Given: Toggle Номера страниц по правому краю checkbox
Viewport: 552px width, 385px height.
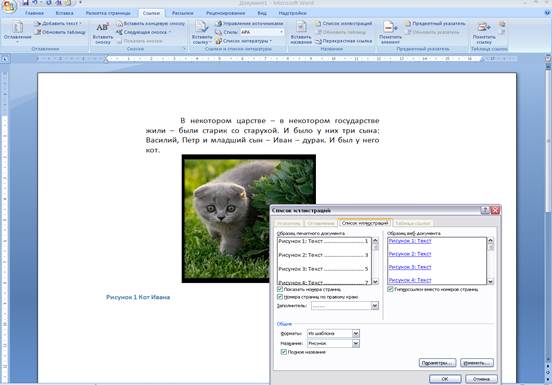Looking at the screenshot, I should pyautogui.click(x=280, y=297).
